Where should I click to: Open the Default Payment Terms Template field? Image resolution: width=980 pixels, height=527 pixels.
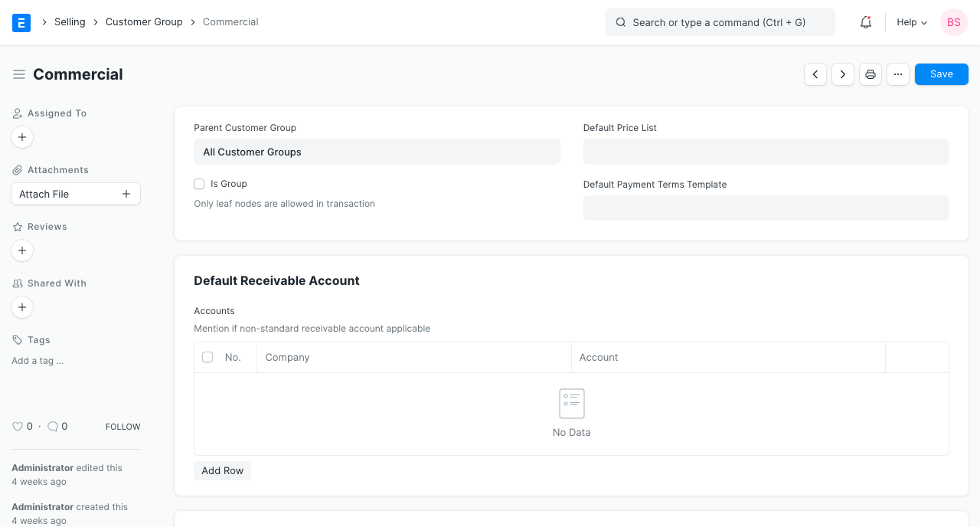pos(766,208)
